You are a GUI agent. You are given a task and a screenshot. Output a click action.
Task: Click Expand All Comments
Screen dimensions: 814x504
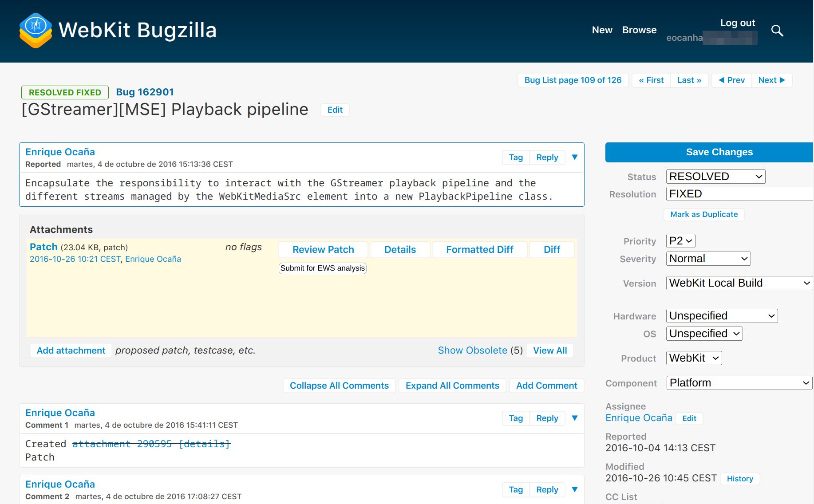tap(452, 386)
